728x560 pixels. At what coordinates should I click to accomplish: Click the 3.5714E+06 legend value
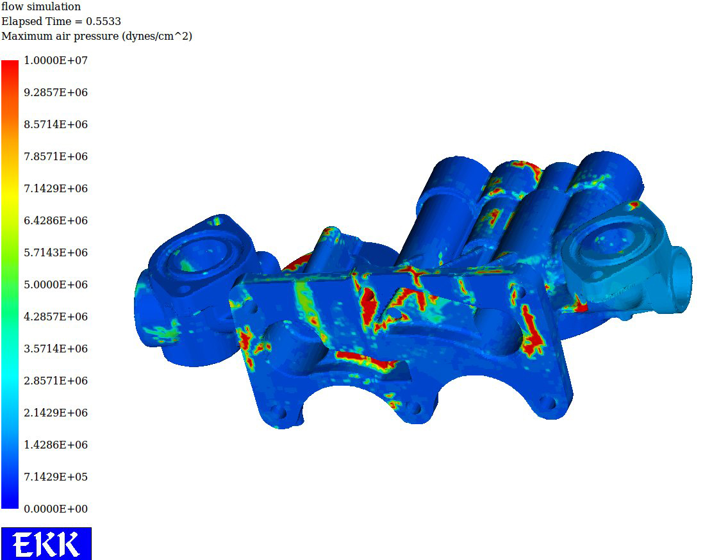coord(56,349)
